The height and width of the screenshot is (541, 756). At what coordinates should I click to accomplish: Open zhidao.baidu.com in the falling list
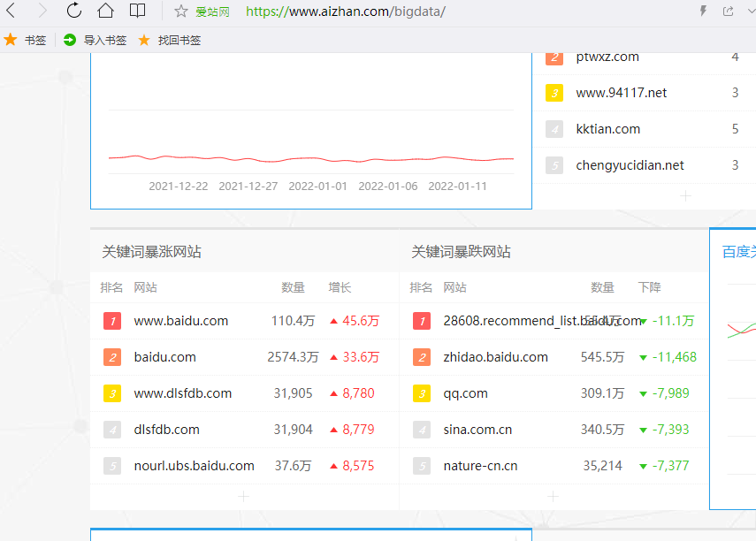[496, 357]
